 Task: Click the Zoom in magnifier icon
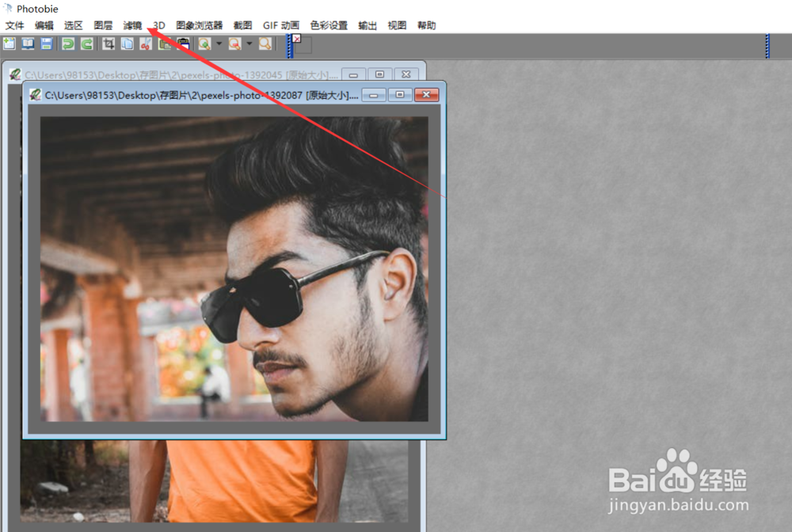click(x=204, y=44)
